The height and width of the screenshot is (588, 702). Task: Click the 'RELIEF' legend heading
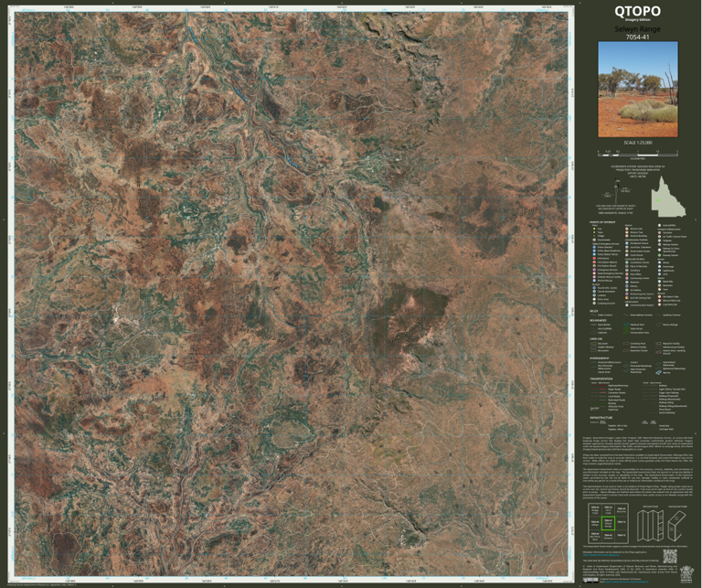(x=593, y=311)
